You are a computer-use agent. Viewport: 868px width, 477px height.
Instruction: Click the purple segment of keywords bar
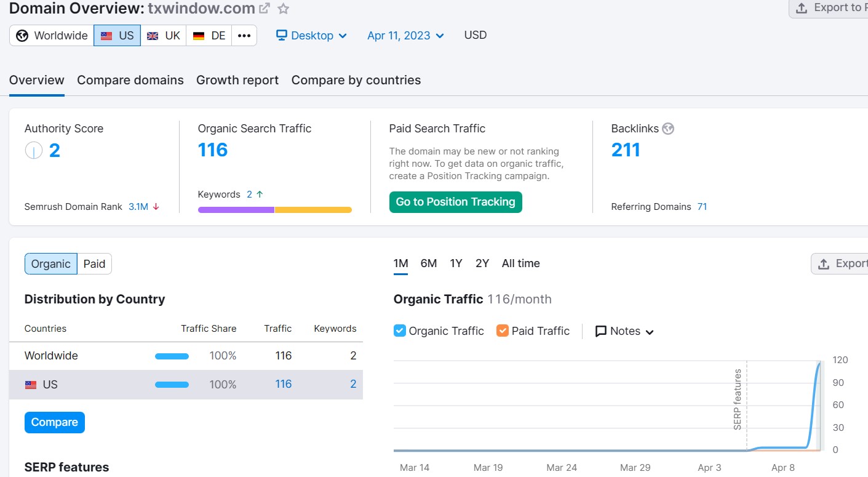[236, 210]
